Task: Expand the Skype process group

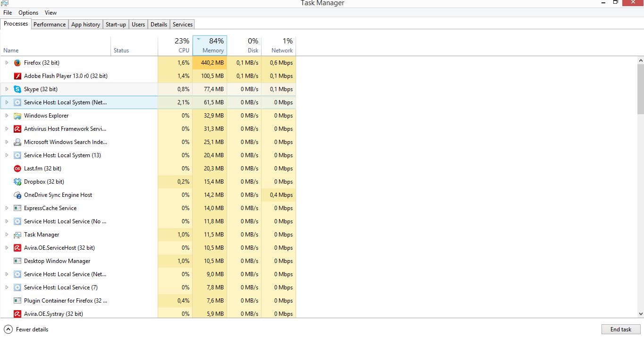Action: [7, 89]
